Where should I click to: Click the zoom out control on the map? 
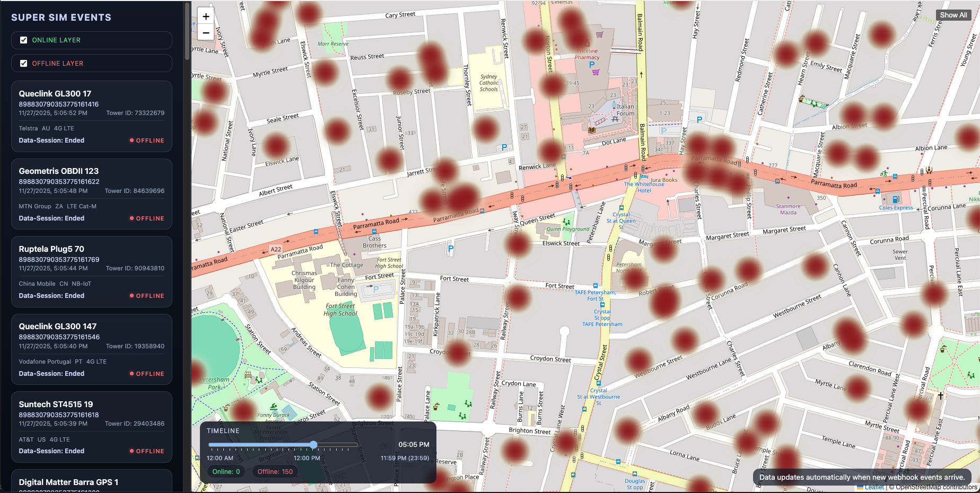point(206,32)
